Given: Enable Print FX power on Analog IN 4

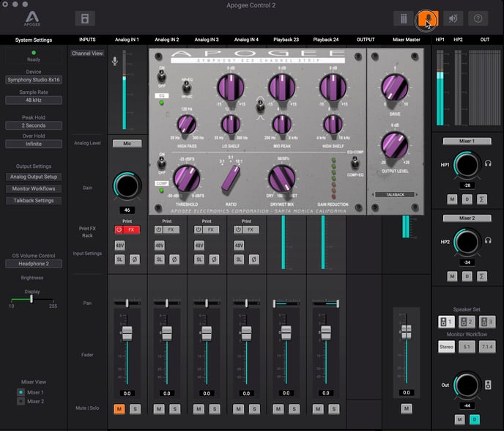Looking at the screenshot, I should pyautogui.click(x=238, y=229).
